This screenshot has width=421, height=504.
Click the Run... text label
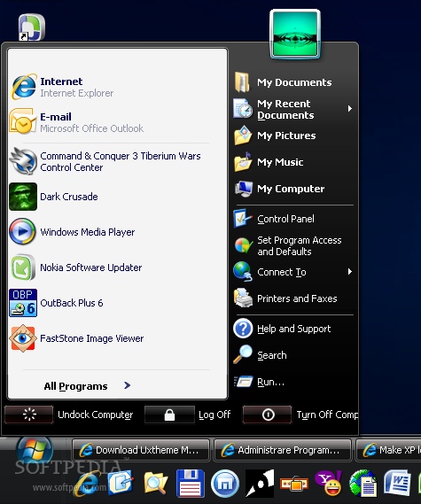point(271,382)
